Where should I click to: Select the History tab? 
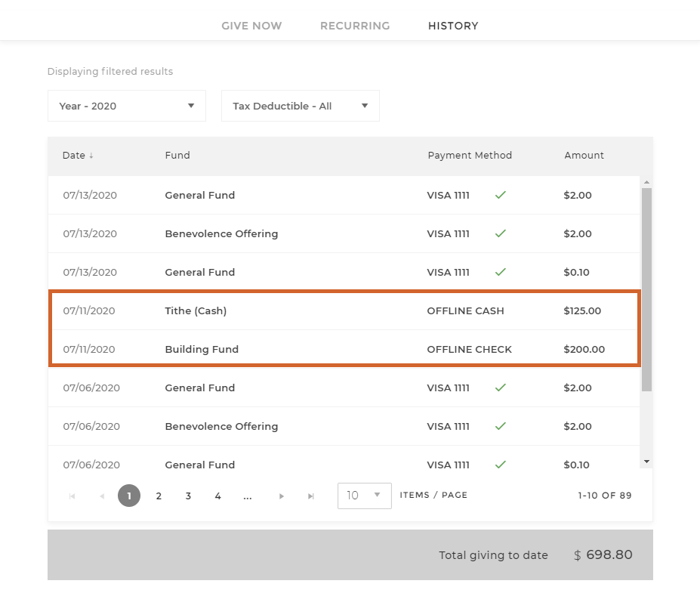click(453, 26)
